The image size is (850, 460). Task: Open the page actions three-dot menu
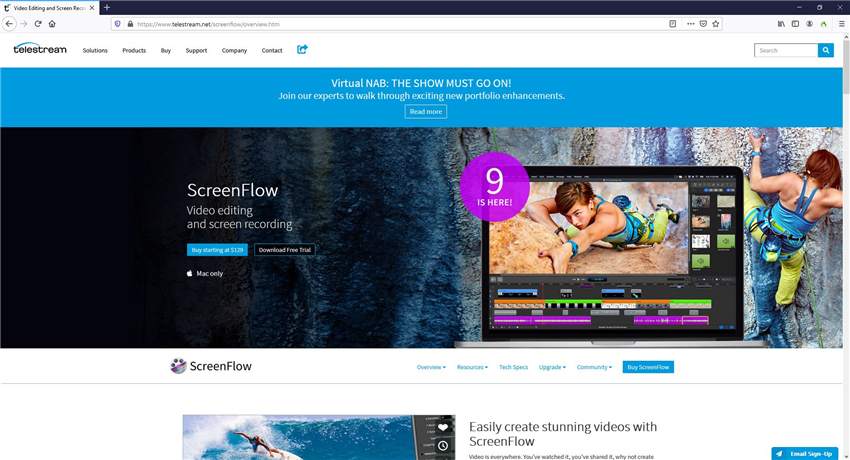click(x=690, y=24)
